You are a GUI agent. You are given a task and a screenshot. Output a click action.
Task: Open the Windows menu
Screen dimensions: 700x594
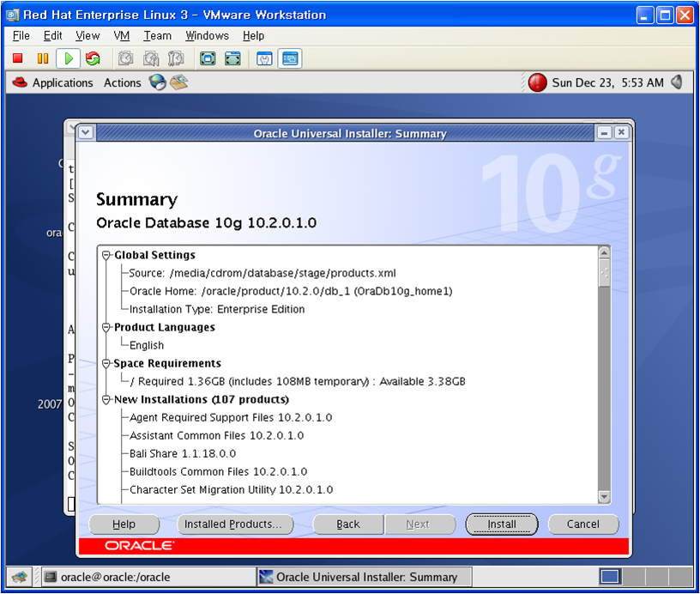pos(207,36)
